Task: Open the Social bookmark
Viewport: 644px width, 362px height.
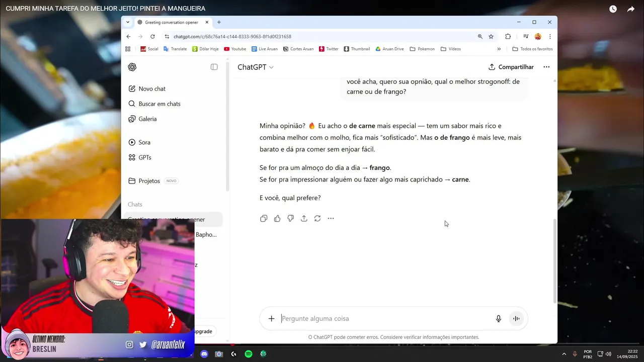Action: pyautogui.click(x=149, y=49)
